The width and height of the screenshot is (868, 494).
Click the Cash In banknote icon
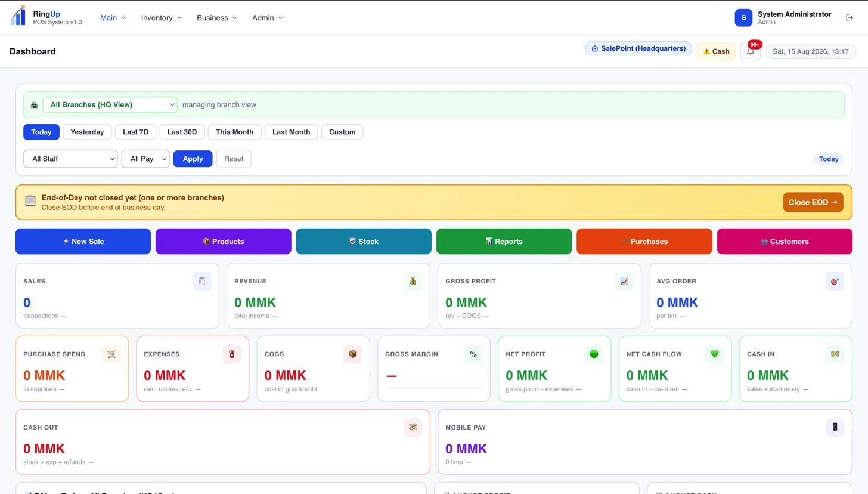[835, 354]
